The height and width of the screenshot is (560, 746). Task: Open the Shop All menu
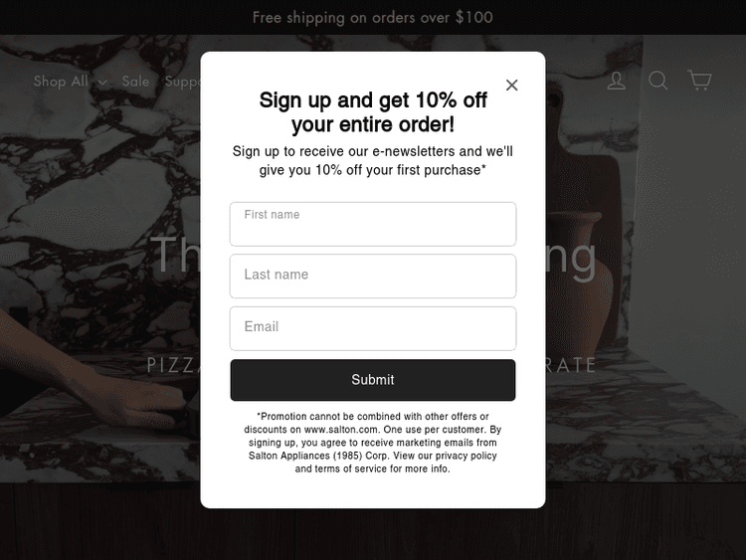point(61,82)
